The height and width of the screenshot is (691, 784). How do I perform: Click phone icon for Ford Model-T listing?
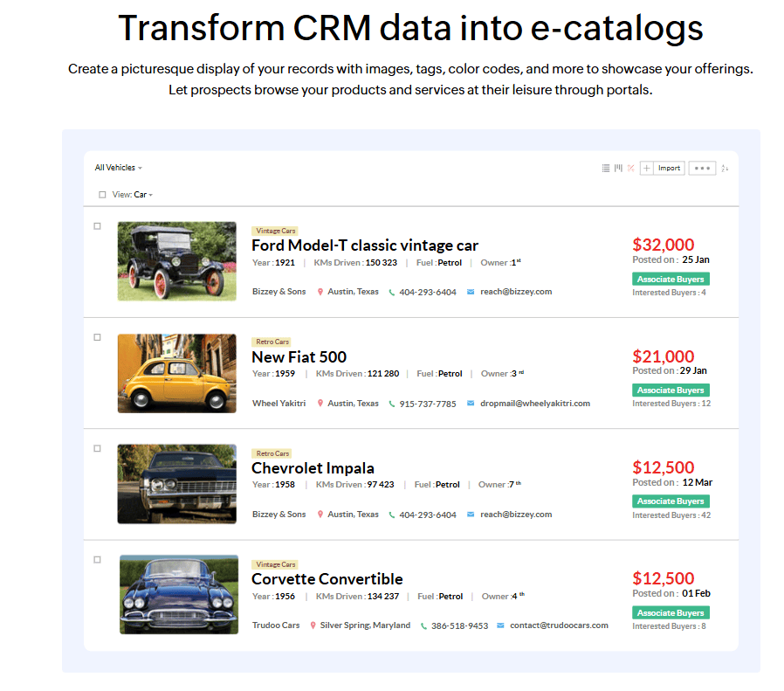(x=392, y=293)
